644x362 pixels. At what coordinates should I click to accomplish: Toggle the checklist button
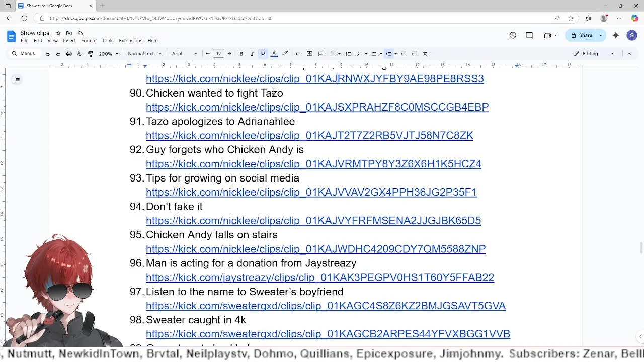pyautogui.click(x=359, y=54)
